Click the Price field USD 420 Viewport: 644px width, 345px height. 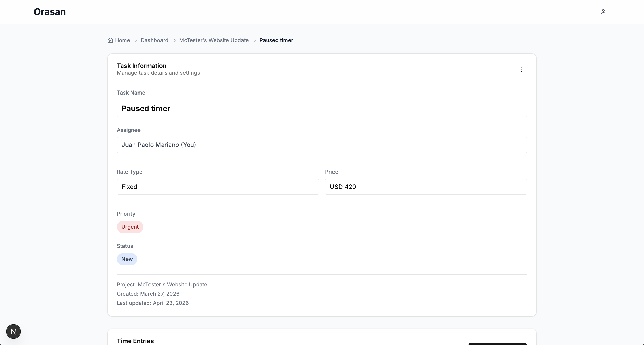click(x=426, y=187)
